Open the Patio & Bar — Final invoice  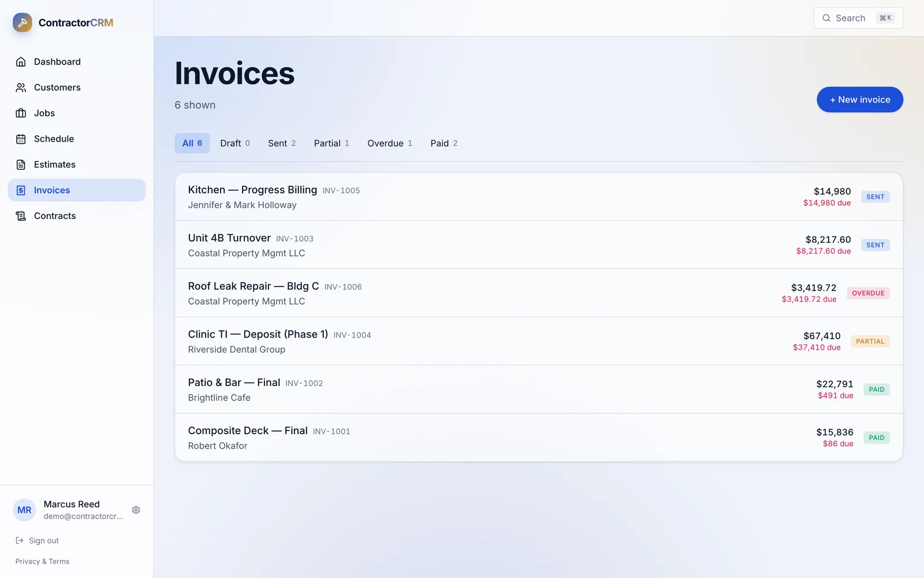pos(539,390)
